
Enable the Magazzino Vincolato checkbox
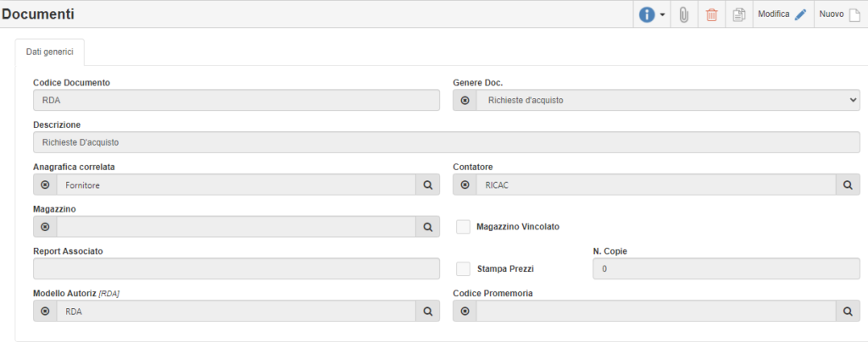pos(464,227)
